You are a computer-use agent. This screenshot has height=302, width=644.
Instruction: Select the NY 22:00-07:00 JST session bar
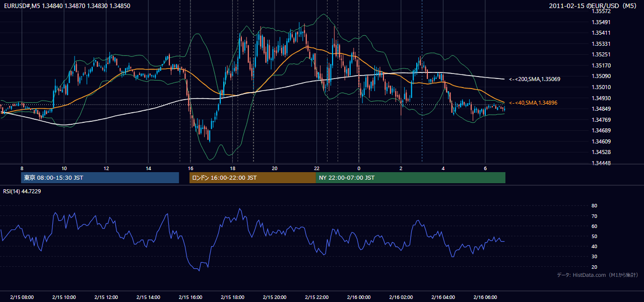[x=411, y=178]
